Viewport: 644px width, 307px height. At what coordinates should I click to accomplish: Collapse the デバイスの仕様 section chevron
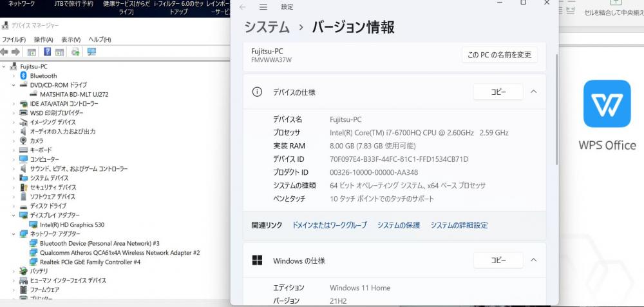[533, 92]
